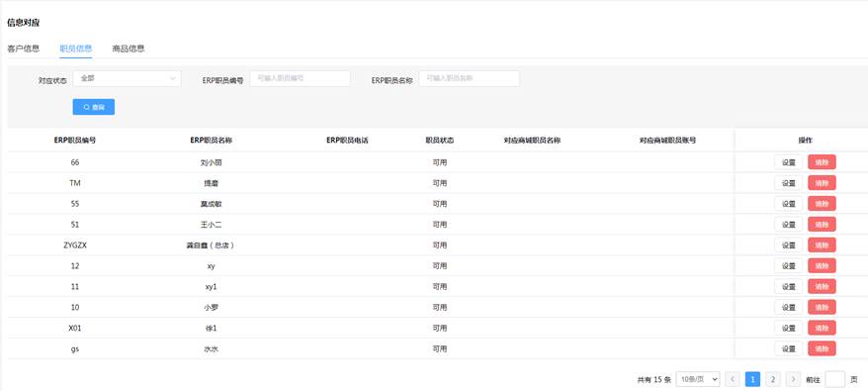Click 设置 button for employee 66
Screen dimensions: 868x391
788,162
